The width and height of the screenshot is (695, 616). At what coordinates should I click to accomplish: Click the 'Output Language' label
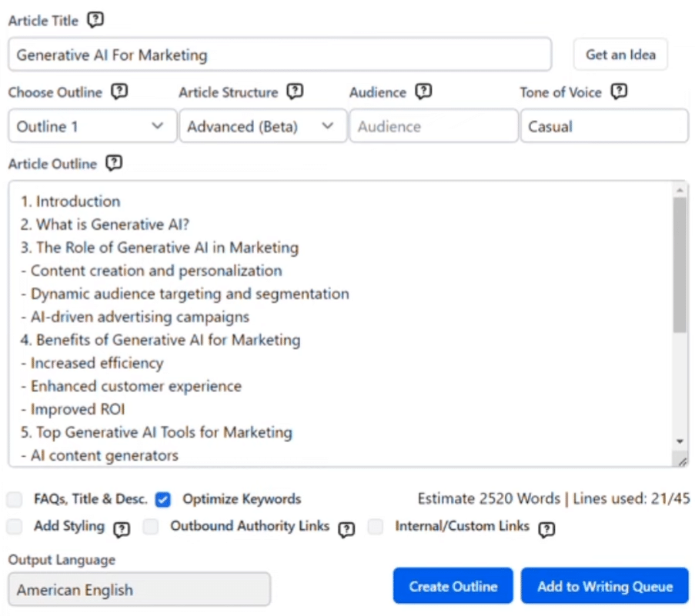pyautogui.click(x=62, y=560)
